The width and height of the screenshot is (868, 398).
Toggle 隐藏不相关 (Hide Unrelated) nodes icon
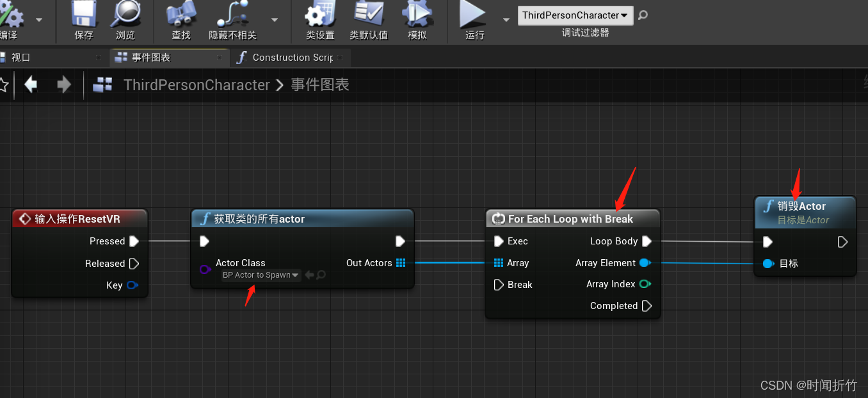[232, 15]
